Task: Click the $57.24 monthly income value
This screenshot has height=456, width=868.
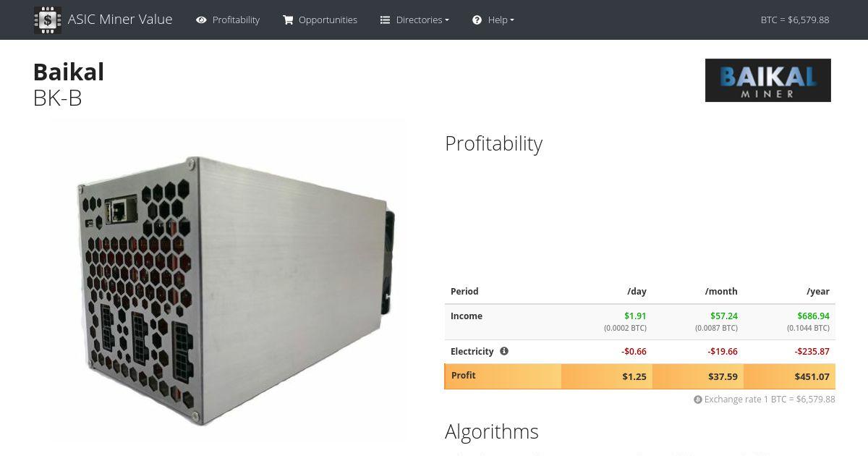Action: pyautogui.click(x=724, y=316)
